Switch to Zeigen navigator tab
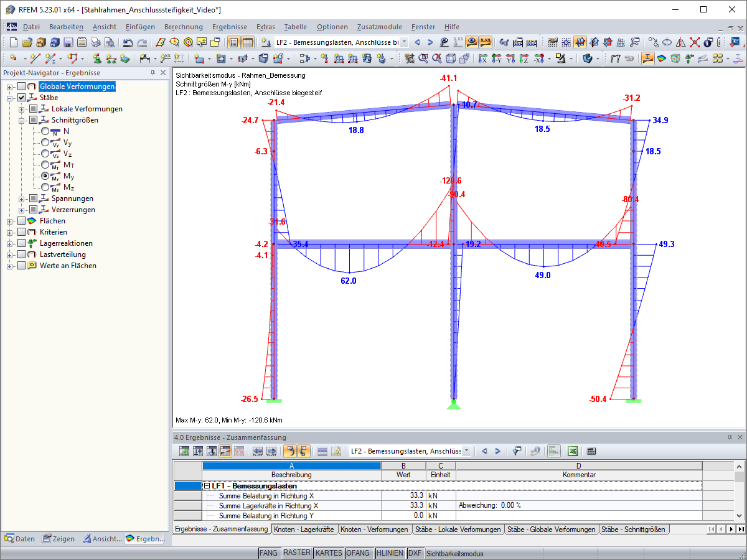The height and width of the screenshot is (560, 747). coord(59,539)
